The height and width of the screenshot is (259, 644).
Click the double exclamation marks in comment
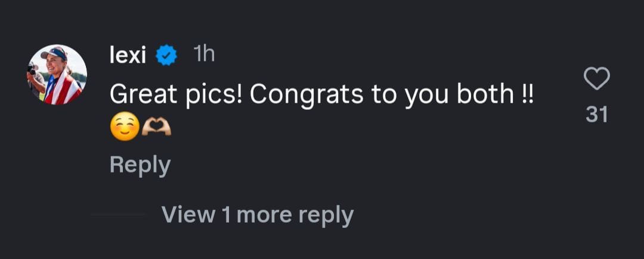[524, 94]
